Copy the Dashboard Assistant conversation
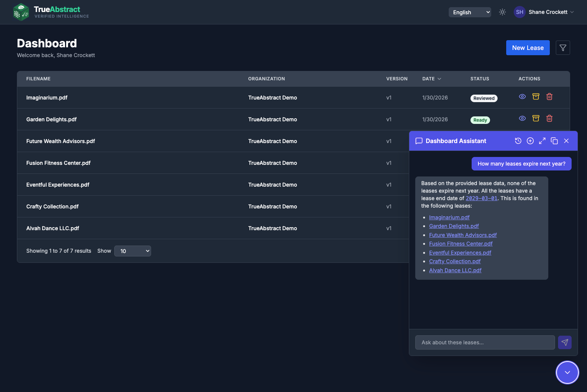The image size is (587, 392). point(554,141)
